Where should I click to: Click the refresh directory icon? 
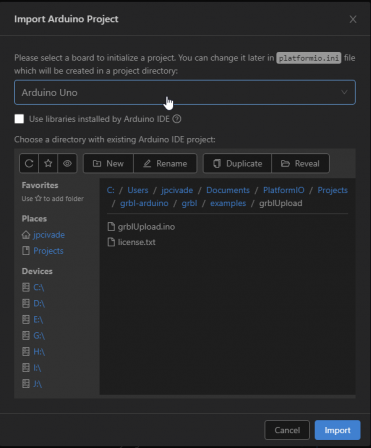29,163
